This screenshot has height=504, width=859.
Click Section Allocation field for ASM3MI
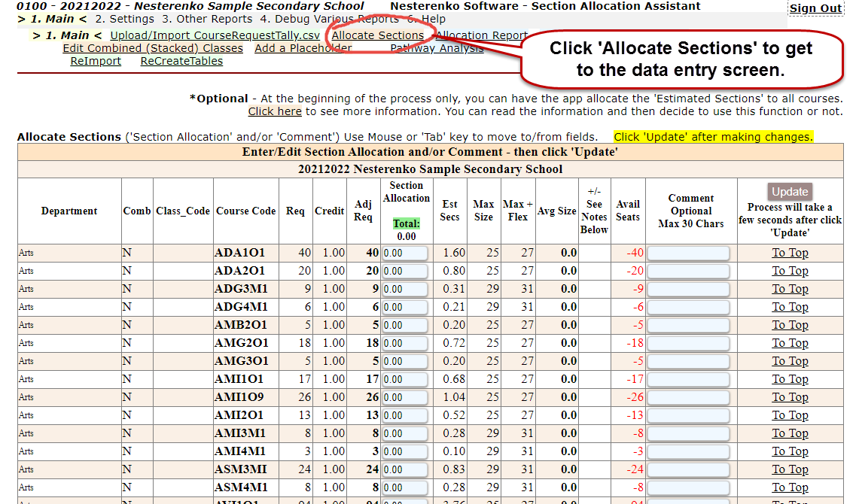405,469
